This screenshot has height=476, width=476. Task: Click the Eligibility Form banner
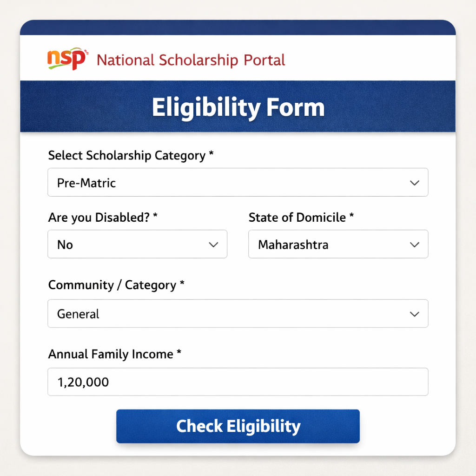coord(238,106)
